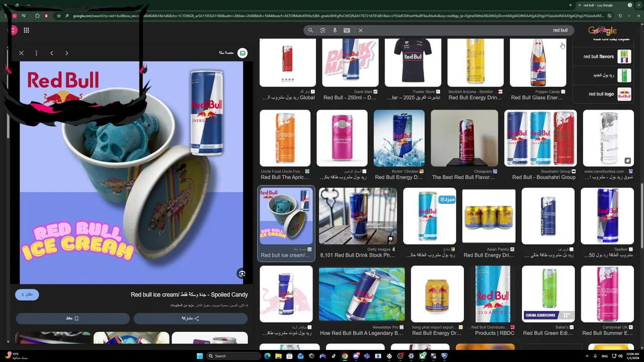This screenshot has height=362, width=644.
Task: Open search by image (Lens) in the search bar
Action: coord(323,30)
